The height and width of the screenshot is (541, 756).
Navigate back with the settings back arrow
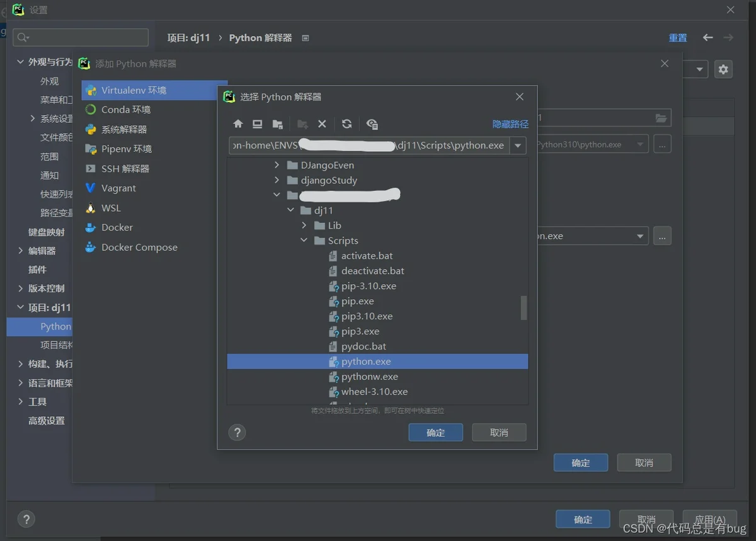tap(708, 38)
